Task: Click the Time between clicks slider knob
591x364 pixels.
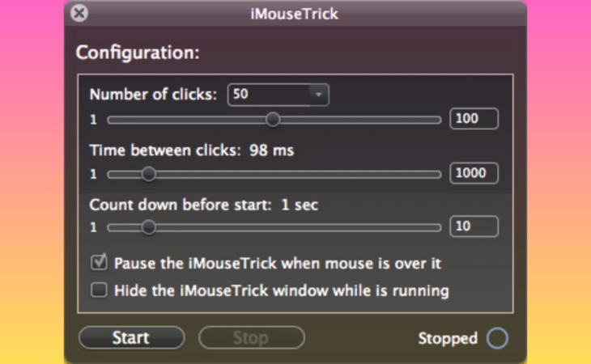Action: coord(148,174)
